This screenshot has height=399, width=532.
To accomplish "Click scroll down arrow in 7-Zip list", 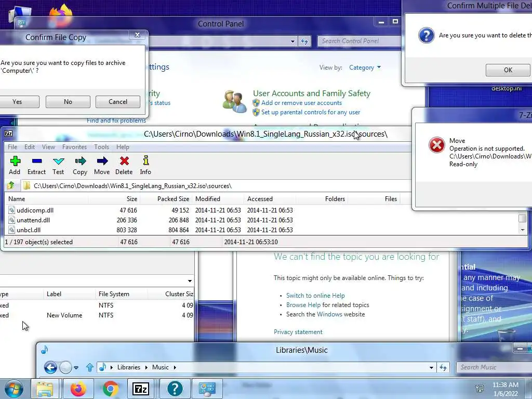I will pyautogui.click(x=523, y=230).
